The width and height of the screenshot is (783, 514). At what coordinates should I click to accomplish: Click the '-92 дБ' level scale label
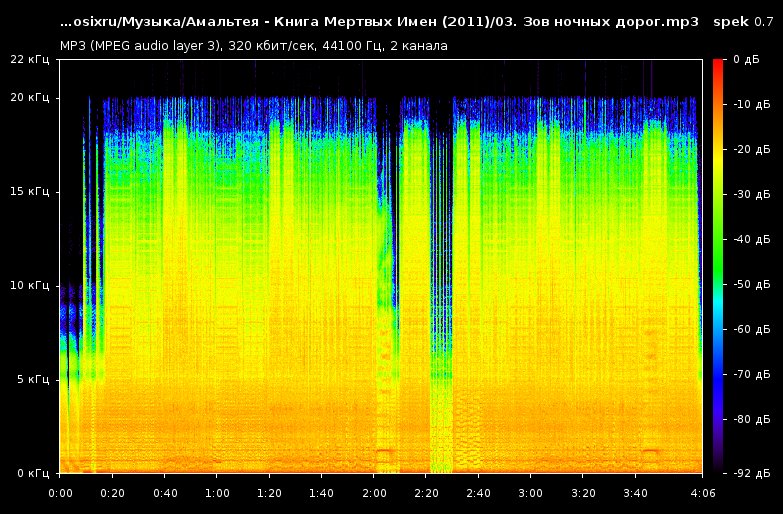pyautogui.click(x=752, y=473)
